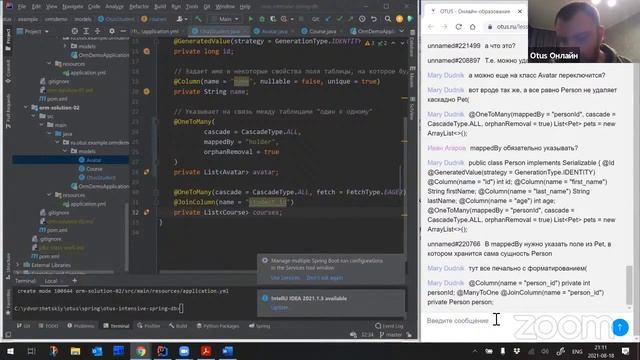The height and width of the screenshot is (360, 640).
Task: Open Zoom from the taskbar
Action: coord(184,351)
